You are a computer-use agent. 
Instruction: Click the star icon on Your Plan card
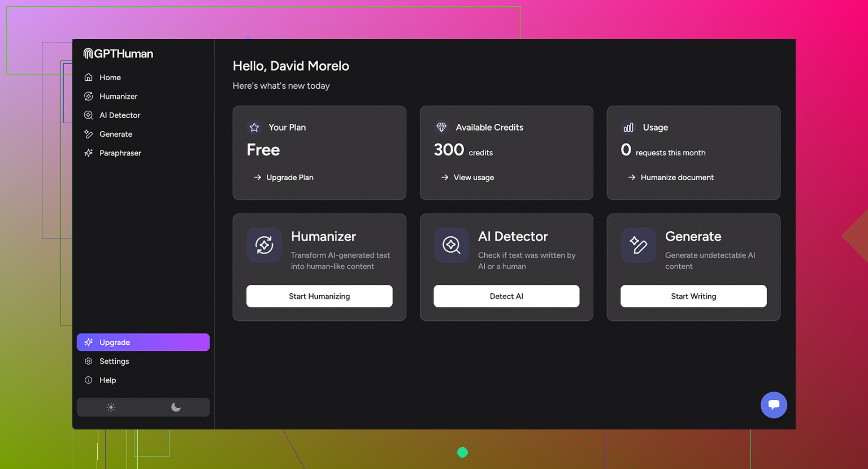point(254,127)
